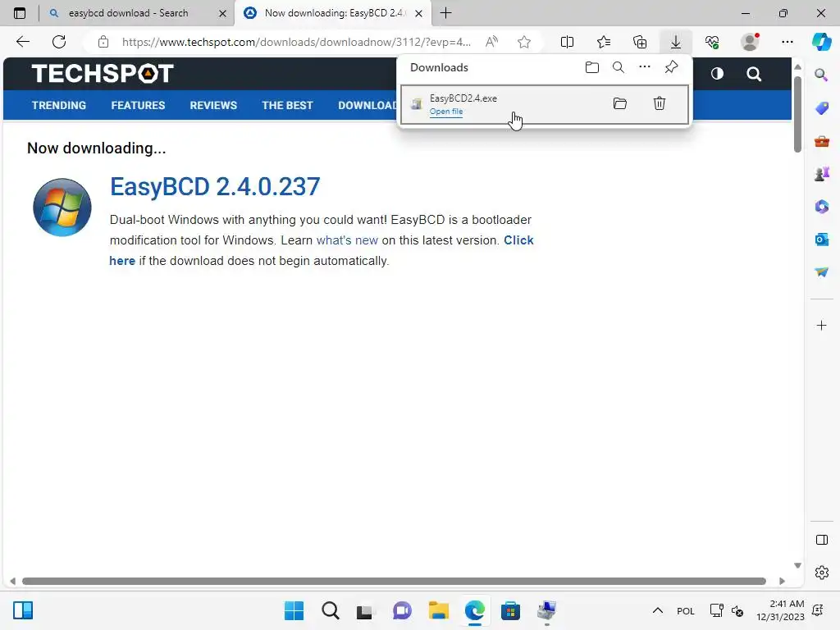Toggle TechSpot dark mode contrast icon
This screenshot has height=630, width=840.
(x=717, y=74)
